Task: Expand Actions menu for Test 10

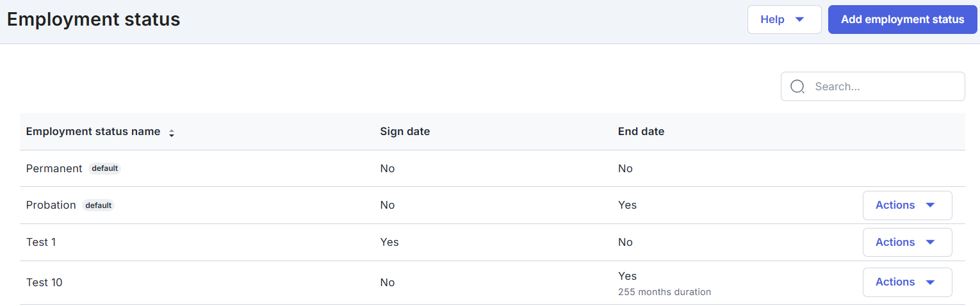Action: (907, 282)
